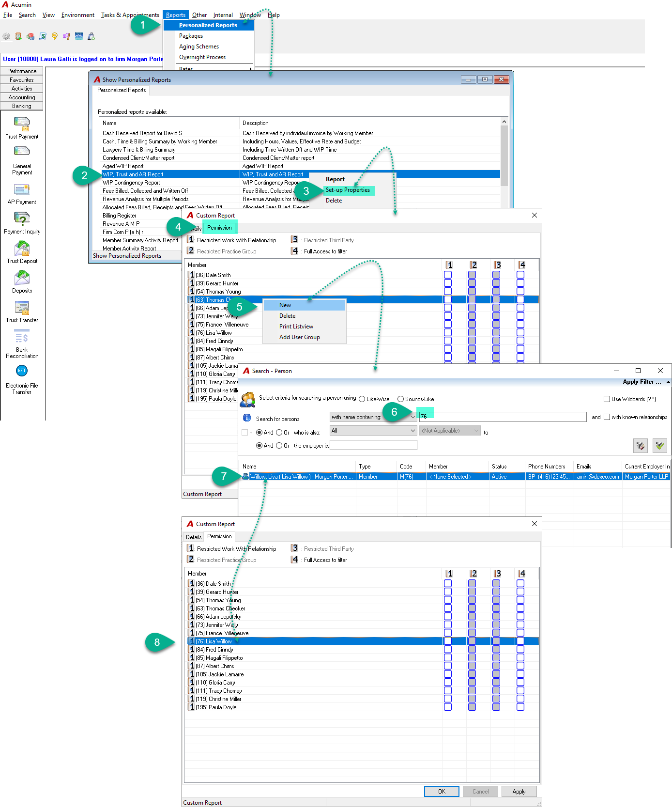Image resolution: width=672 pixels, height=811 pixels.
Task: Open the Bank Reconciliation icon
Action: (22, 337)
